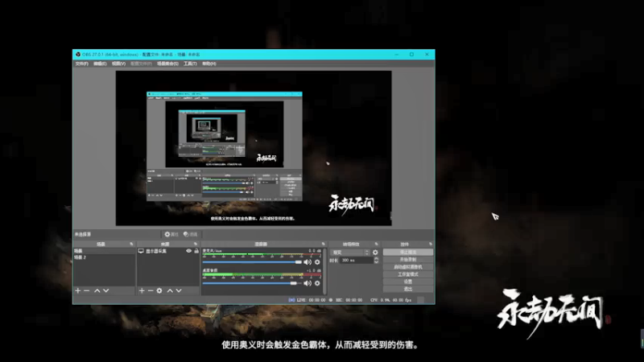The image size is (644, 362).
Task: Add a new source with the plus icon in 来源 panel
Action: tap(142, 290)
